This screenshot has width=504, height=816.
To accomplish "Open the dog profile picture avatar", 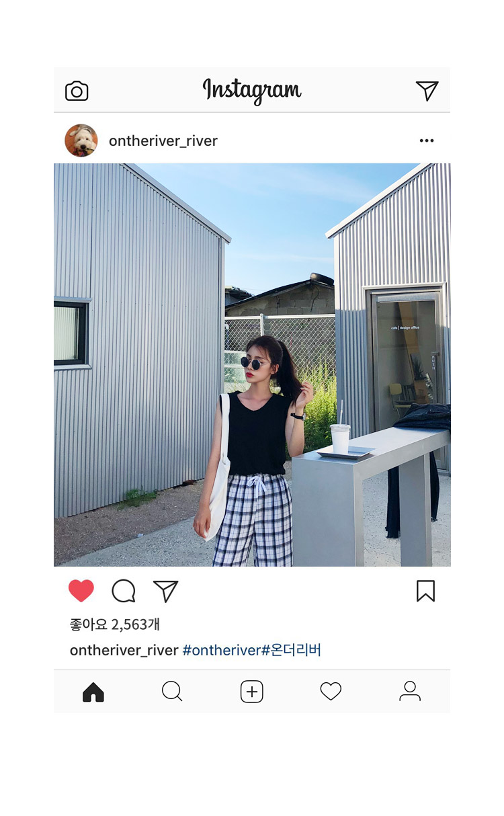I will (81, 140).
